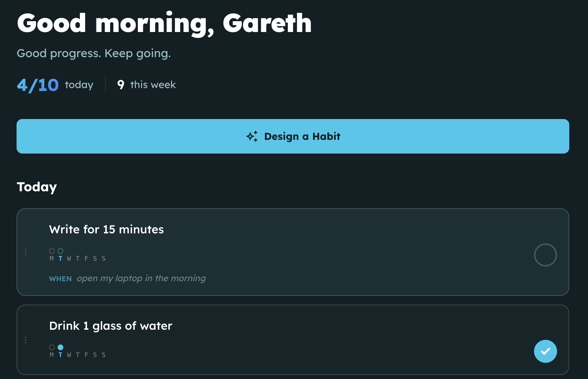Image resolution: width=588 pixels, height=379 pixels.
Task: Click Tuesday circle for Write for 15 minutes
Action: click(x=60, y=251)
